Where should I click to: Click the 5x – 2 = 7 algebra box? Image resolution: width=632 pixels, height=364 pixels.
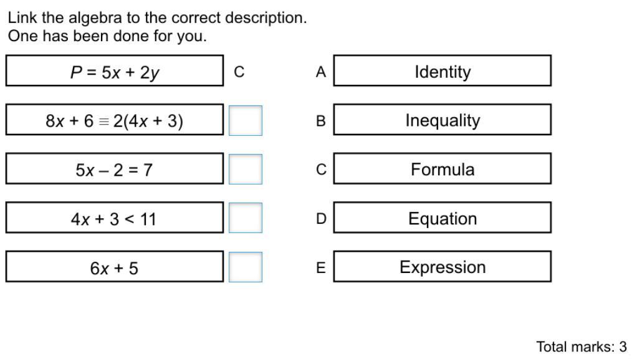(115, 169)
